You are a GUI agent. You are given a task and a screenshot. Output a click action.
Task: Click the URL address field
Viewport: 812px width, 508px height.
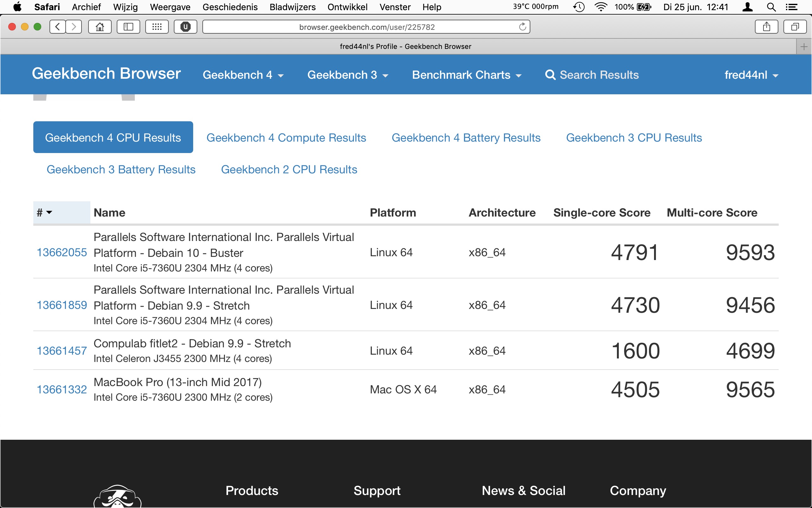point(366,27)
